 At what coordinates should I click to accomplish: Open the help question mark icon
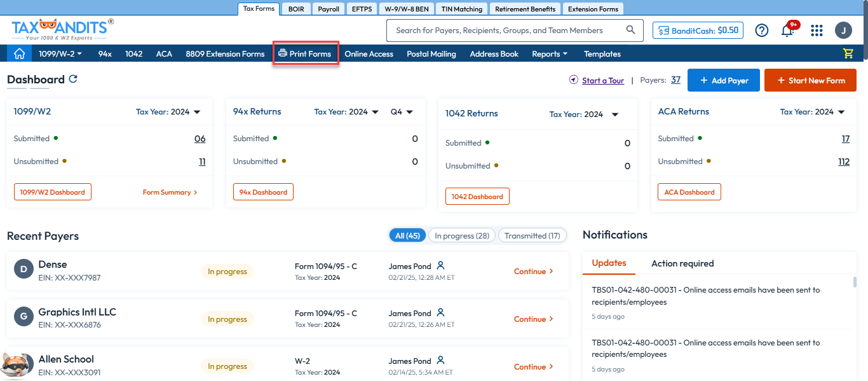point(762,30)
